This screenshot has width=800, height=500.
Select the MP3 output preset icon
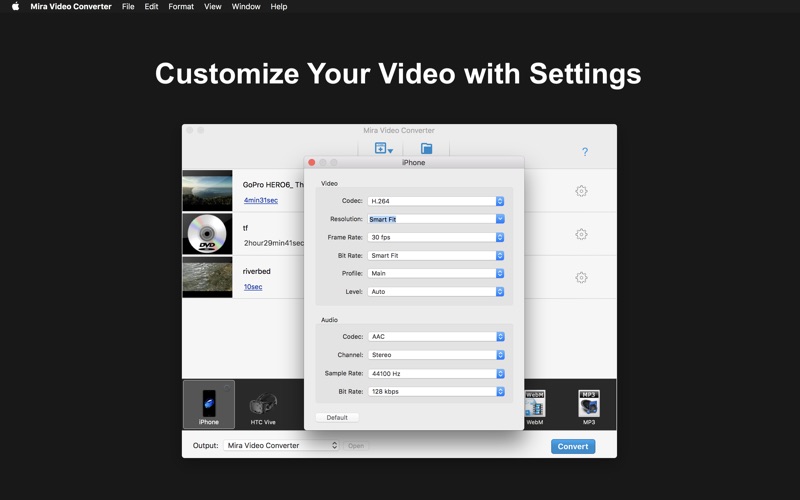[589, 408]
